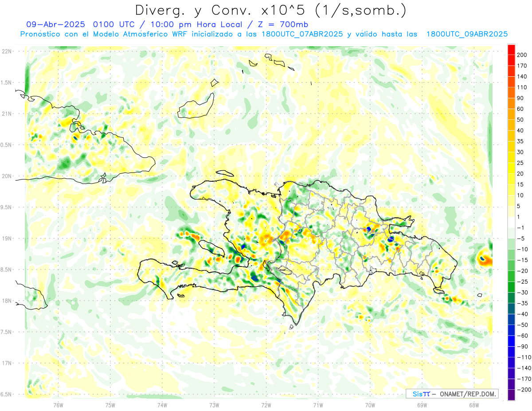The image size is (532, 411).
Task: Click the '200' value on the color scale
Action: 522,55
